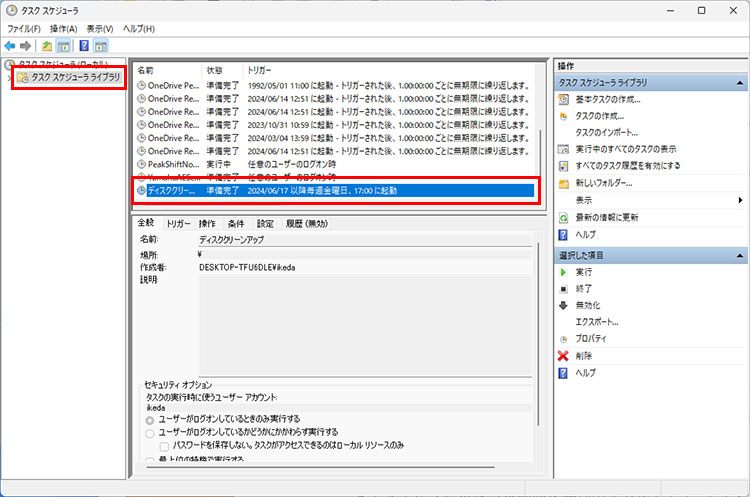Toggle the 'do not store password' checkbox
This screenshot has width=750, height=497.
click(164, 444)
